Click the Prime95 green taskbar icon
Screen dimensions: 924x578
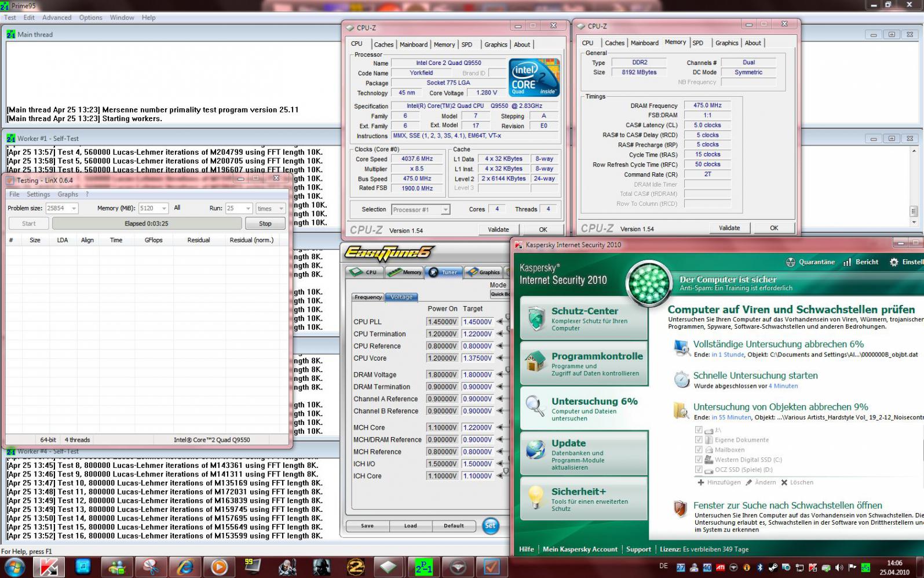(x=423, y=566)
